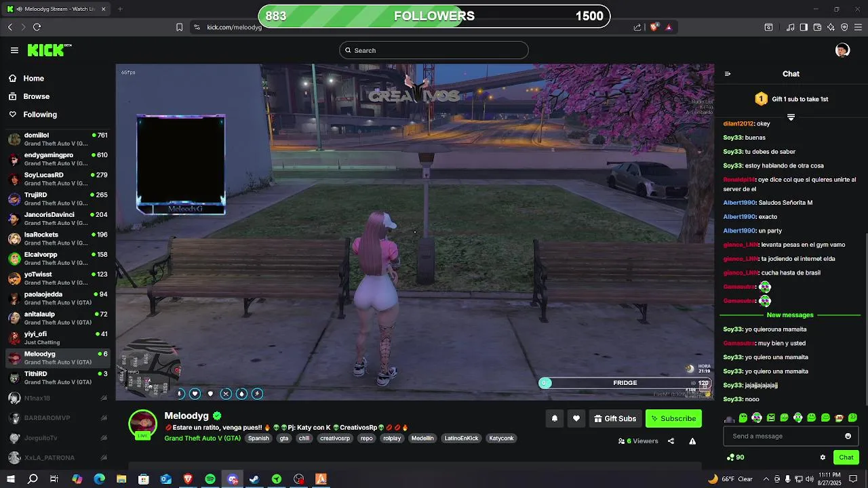Go back in browser history
Image resolution: width=868 pixels, height=488 pixels.
(x=10, y=27)
